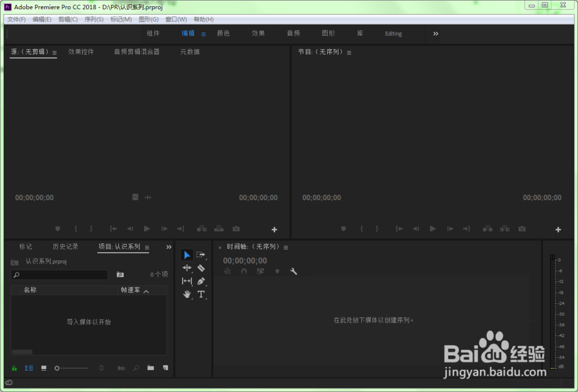The width and height of the screenshot is (578, 392).
Task: Toggle nest sequence insert mode in timeline
Action: 227,271
